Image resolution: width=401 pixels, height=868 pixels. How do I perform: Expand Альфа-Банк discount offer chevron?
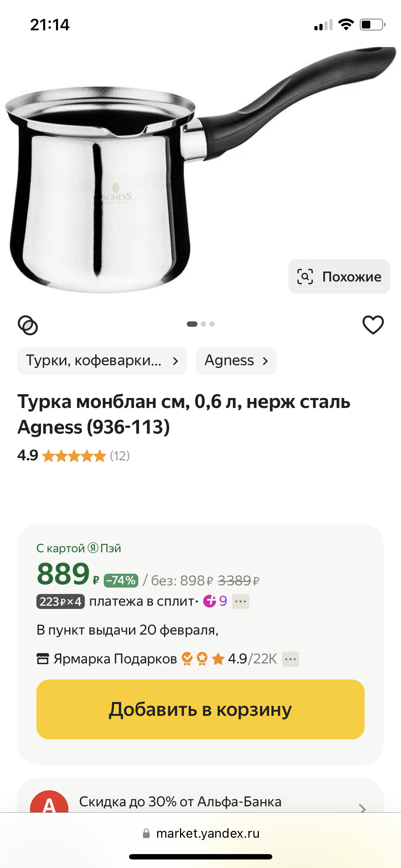363,808
